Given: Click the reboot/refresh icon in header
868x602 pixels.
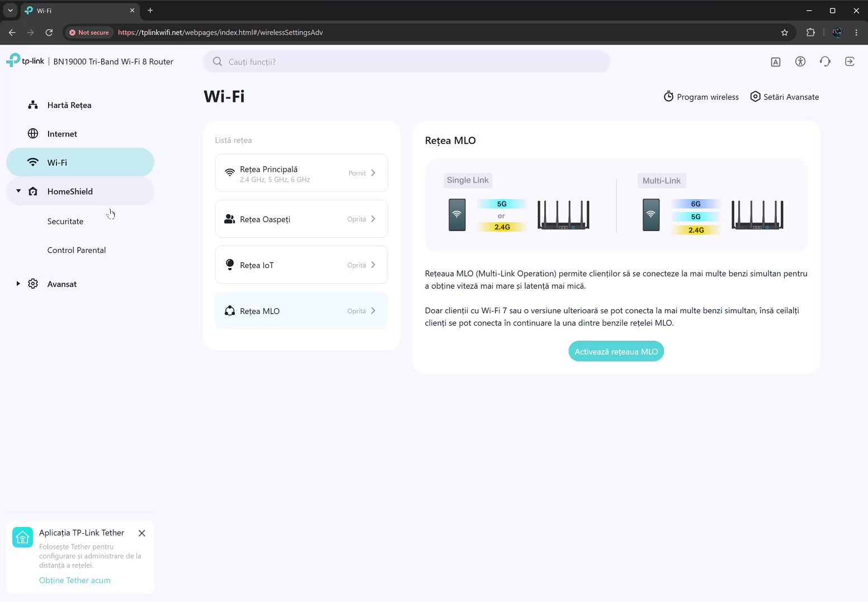Looking at the screenshot, I should [x=825, y=62].
